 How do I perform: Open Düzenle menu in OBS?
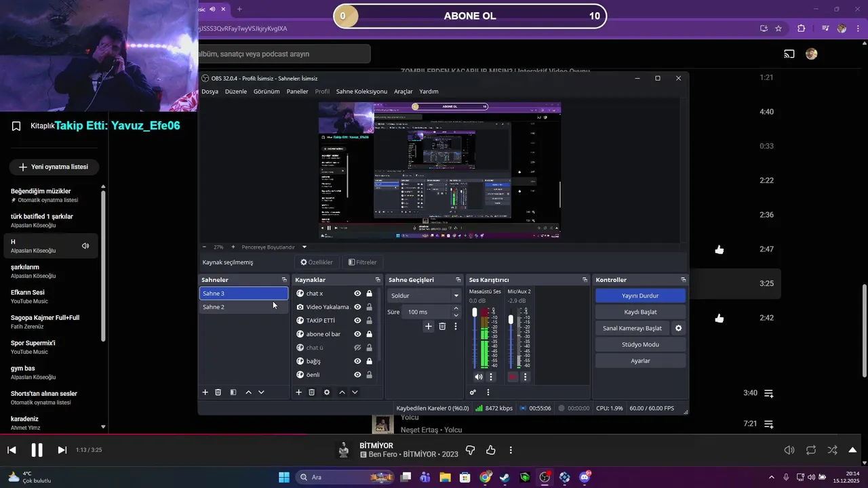click(x=236, y=91)
